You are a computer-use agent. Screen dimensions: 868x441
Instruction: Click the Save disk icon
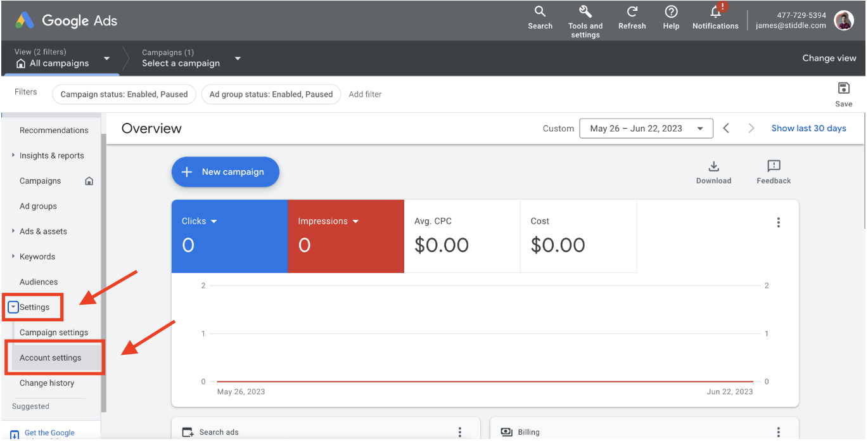pyautogui.click(x=843, y=88)
